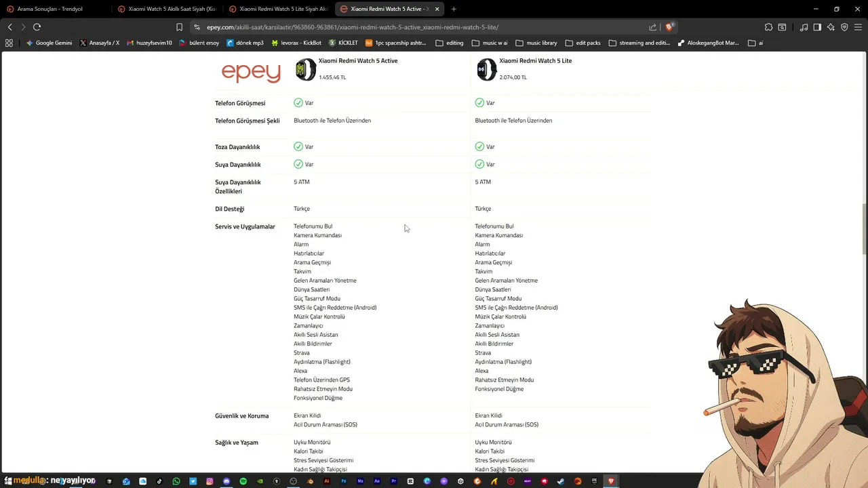Open Adobe Illustrator from the taskbar
This screenshot has width=868, height=488.
pos(327,481)
